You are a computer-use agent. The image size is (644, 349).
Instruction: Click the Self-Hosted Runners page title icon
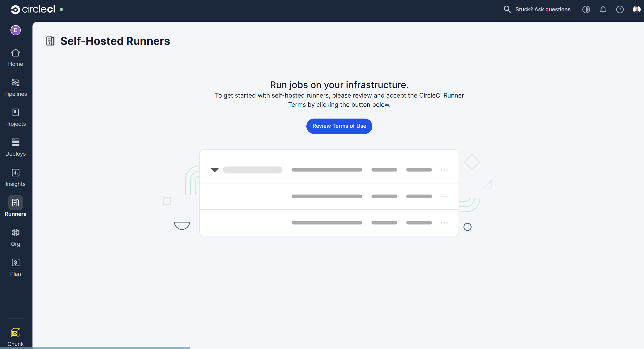coord(50,41)
